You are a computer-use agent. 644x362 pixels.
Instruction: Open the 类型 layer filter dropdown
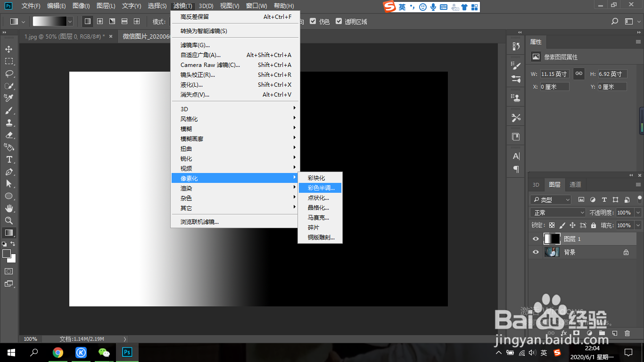[x=550, y=199]
